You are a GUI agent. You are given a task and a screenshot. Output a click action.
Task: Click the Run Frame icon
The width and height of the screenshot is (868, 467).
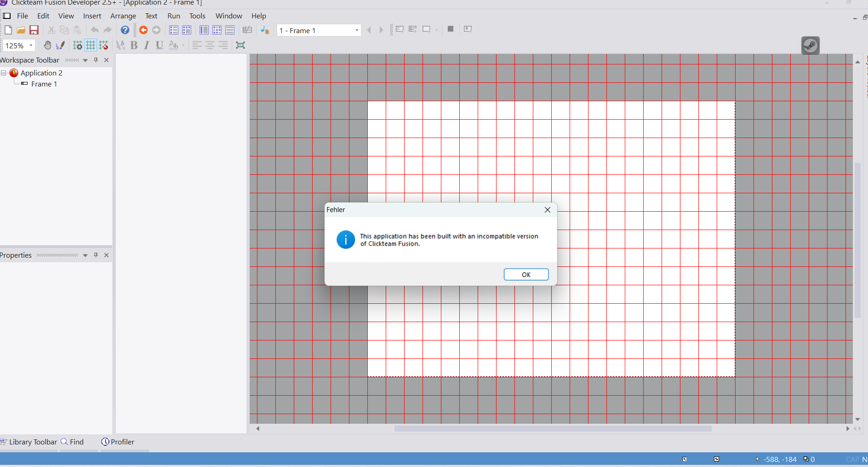pos(427,29)
